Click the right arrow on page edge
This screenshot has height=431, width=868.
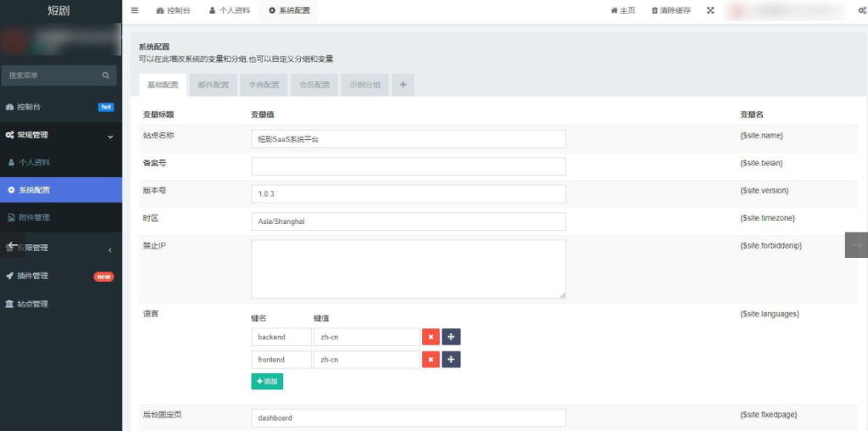coord(856,244)
